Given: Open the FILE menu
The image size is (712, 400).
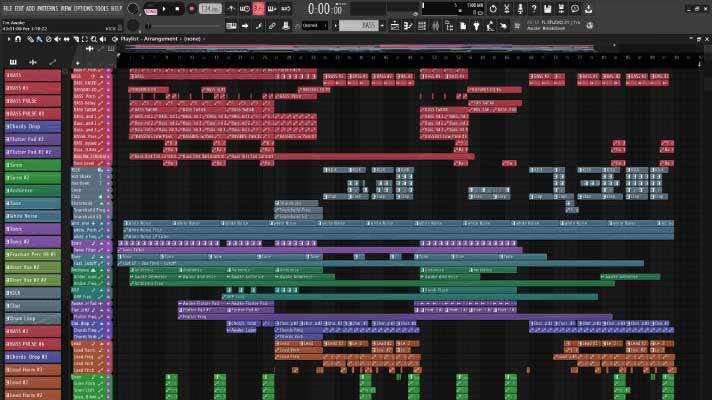Looking at the screenshot, I should (x=7, y=8).
